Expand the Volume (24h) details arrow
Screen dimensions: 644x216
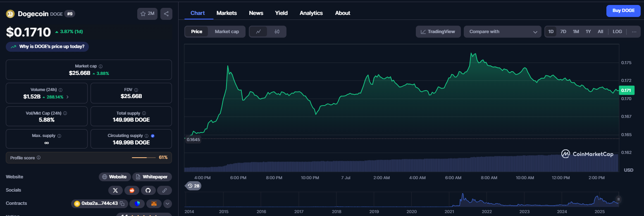coord(67,97)
